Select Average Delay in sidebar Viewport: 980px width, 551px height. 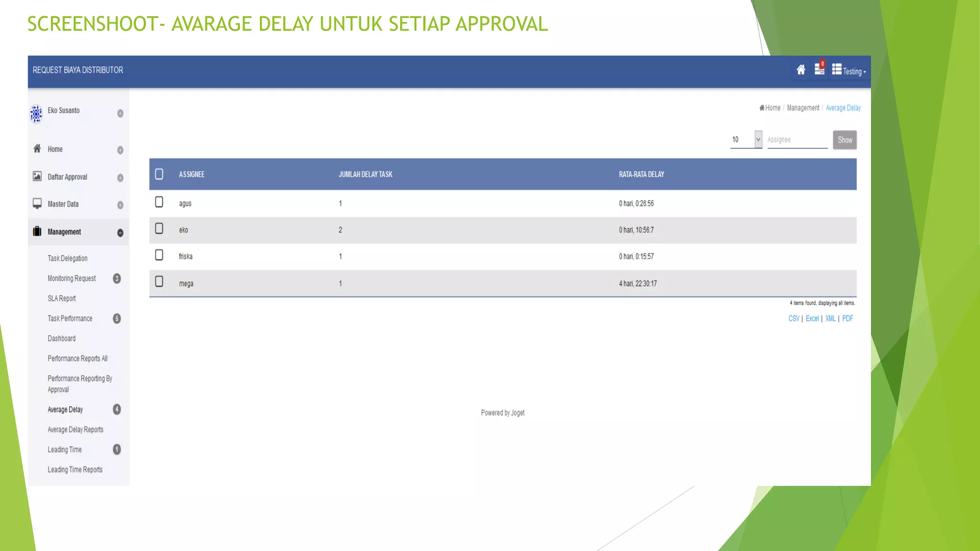tap(65, 409)
